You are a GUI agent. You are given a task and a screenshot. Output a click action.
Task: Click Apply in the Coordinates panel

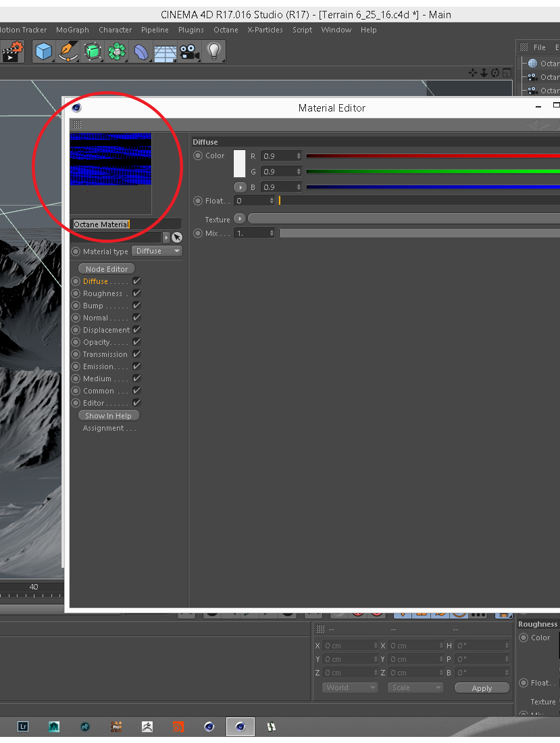click(x=482, y=688)
